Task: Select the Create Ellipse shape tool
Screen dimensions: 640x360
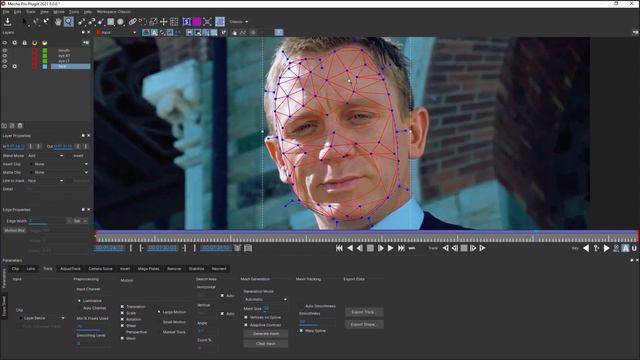Action: (x=121, y=22)
